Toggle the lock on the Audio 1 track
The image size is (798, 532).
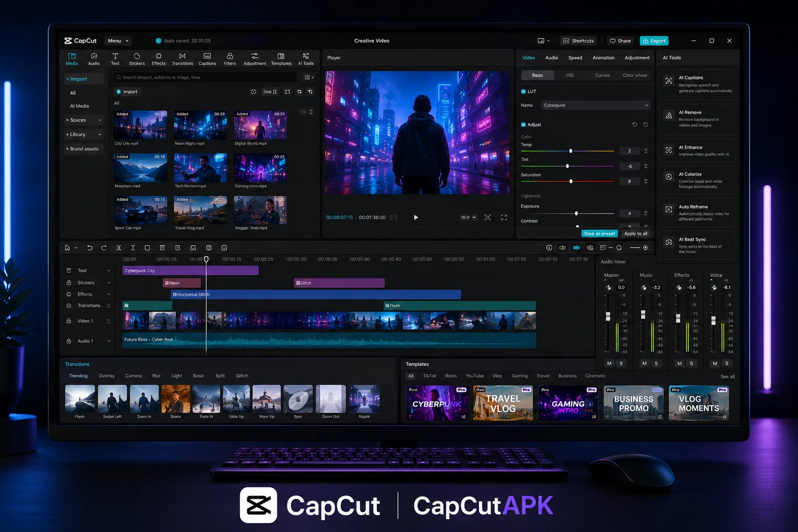(69, 341)
